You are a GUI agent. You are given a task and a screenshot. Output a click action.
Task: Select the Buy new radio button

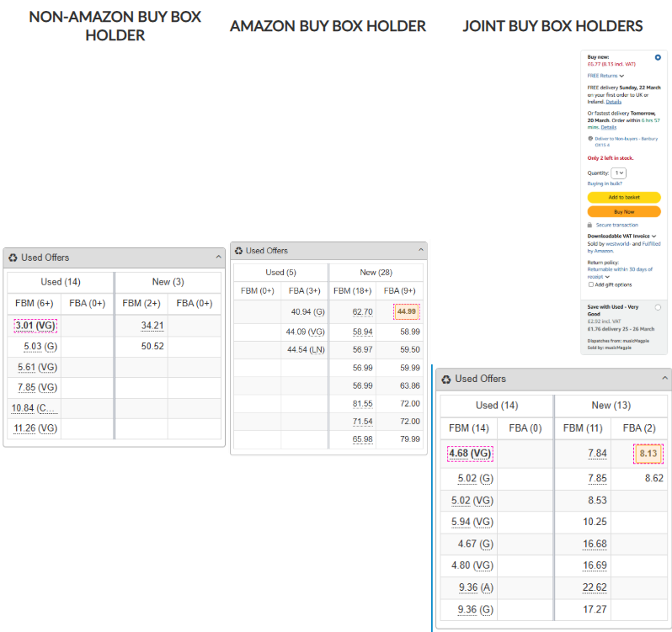tap(658, 57)
